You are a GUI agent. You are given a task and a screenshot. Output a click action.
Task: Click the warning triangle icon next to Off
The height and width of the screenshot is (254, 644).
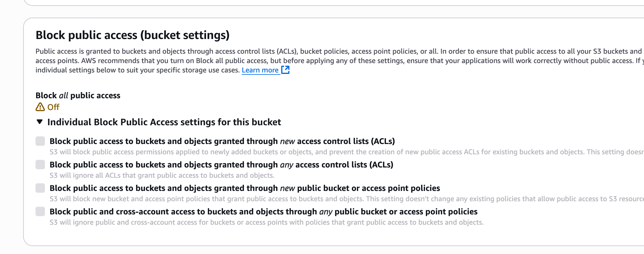click(40, 107)
